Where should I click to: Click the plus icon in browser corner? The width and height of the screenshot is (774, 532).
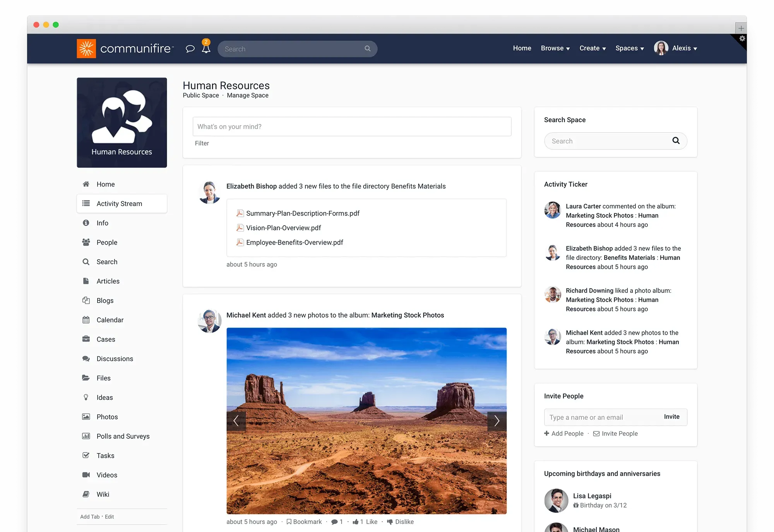click(741, 28)
